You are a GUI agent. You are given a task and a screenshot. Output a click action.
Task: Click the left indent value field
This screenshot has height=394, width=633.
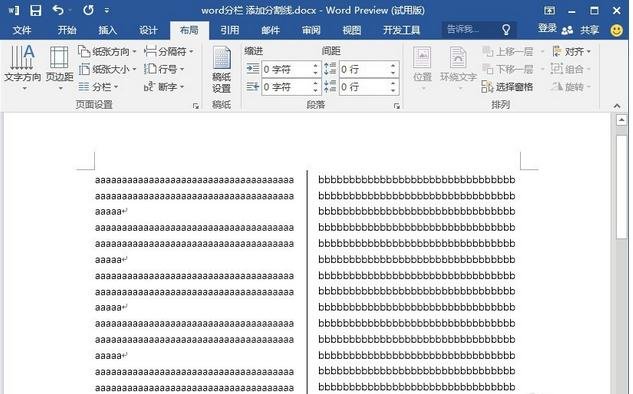[286, 69]
